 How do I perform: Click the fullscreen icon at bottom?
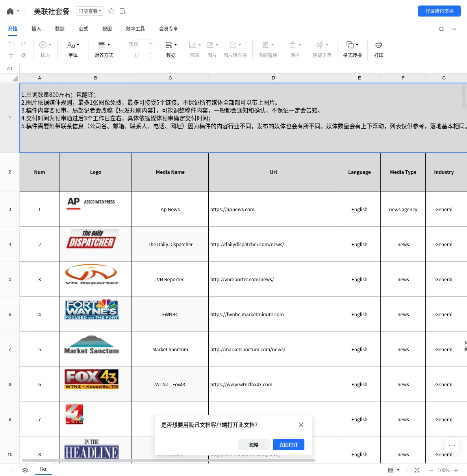coord(417,470)
